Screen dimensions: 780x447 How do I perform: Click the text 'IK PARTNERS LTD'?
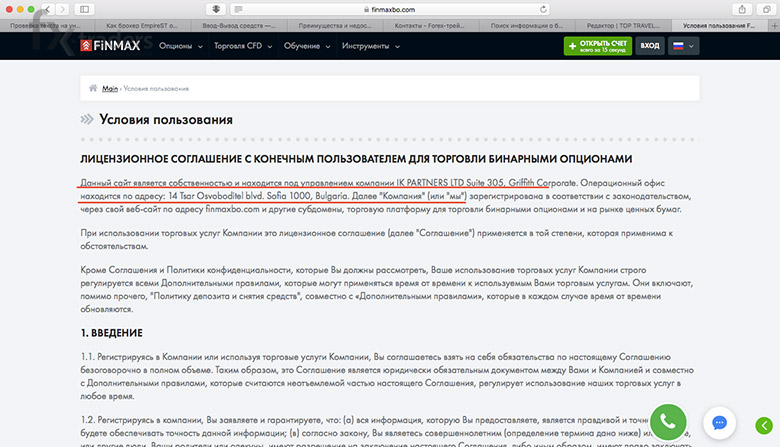(x=430, y=183)
